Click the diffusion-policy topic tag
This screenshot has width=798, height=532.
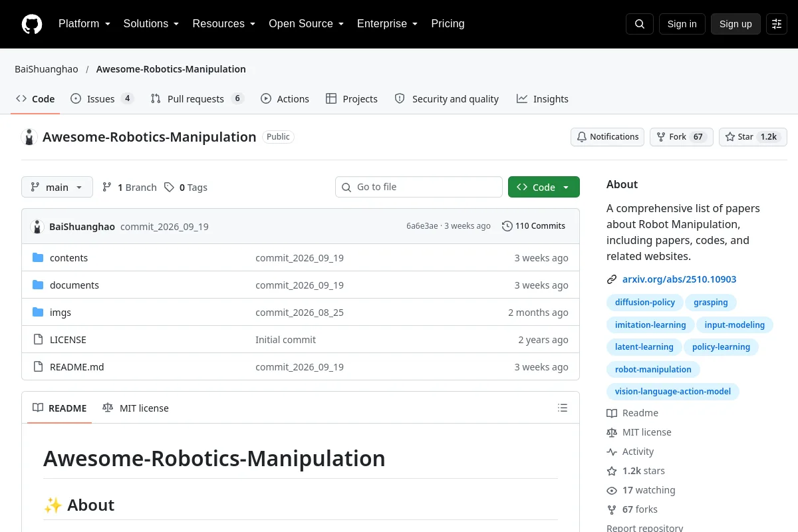point(645,303)
